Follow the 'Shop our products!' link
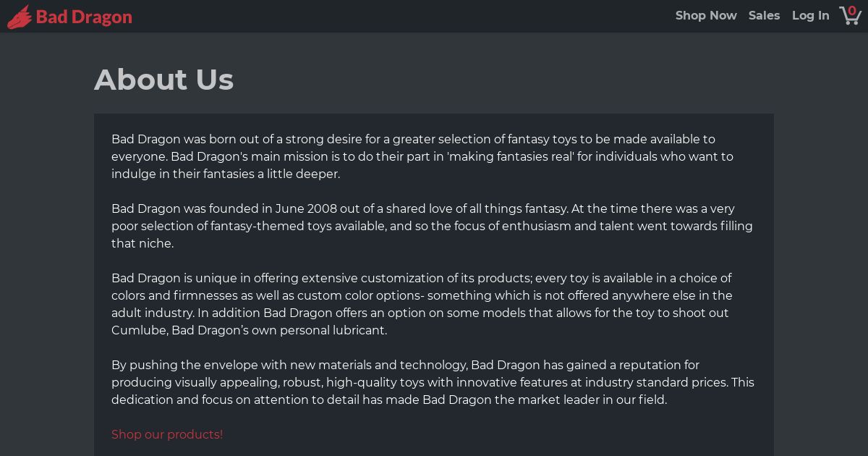Screen dimensions: 868x456 click(167, 434)
